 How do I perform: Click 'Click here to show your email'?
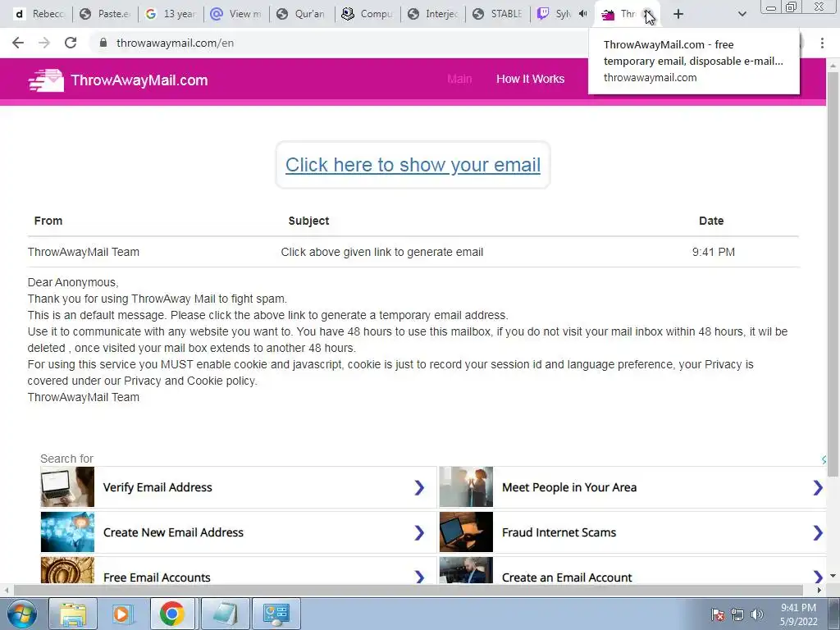tap(413, 165)
